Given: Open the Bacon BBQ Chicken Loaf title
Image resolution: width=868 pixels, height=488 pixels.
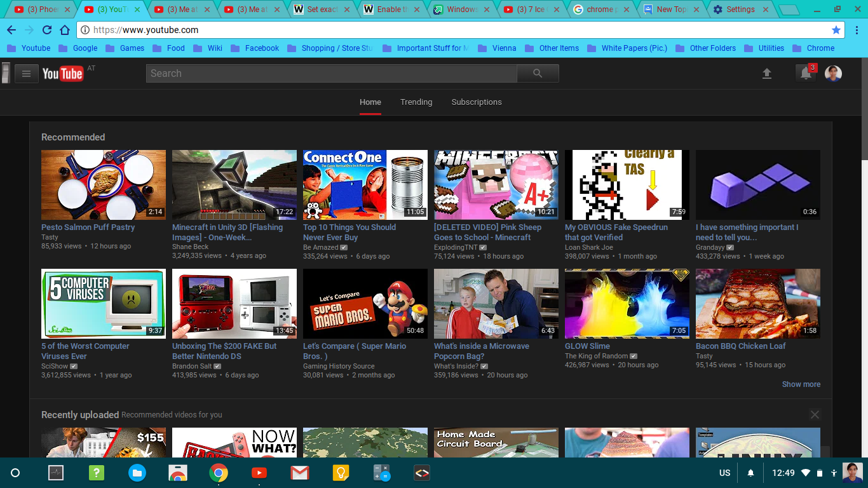Looking at the screenshot, I should pyautogui.click(x=741, y=346).
